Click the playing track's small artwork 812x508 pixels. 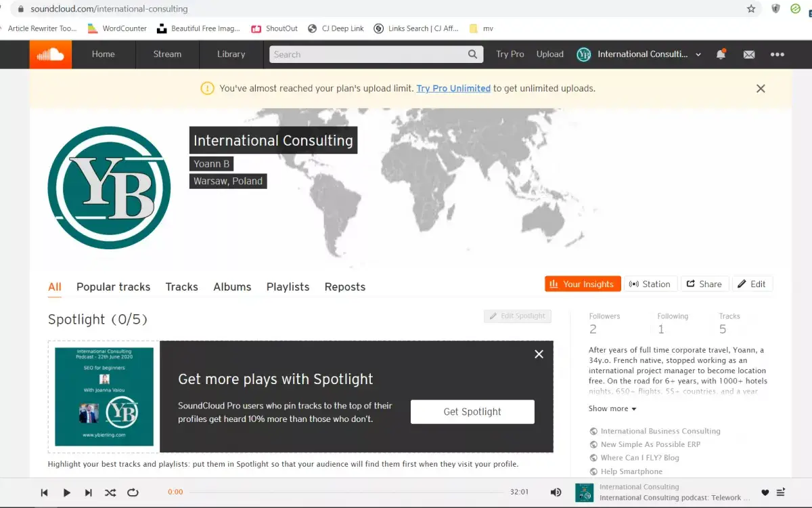[584, 492]
